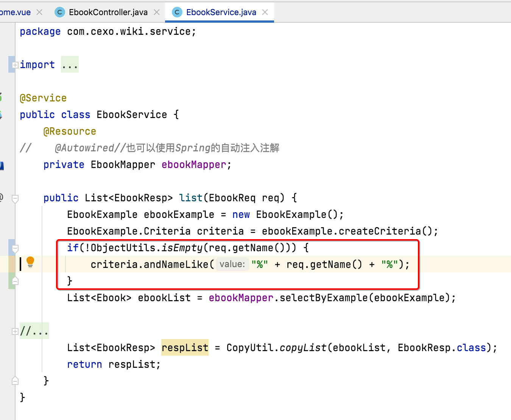The height and width of the screenshot is (420, 511).
Task: Click the if block closing fold marker
Action: (x=15, y=281)
